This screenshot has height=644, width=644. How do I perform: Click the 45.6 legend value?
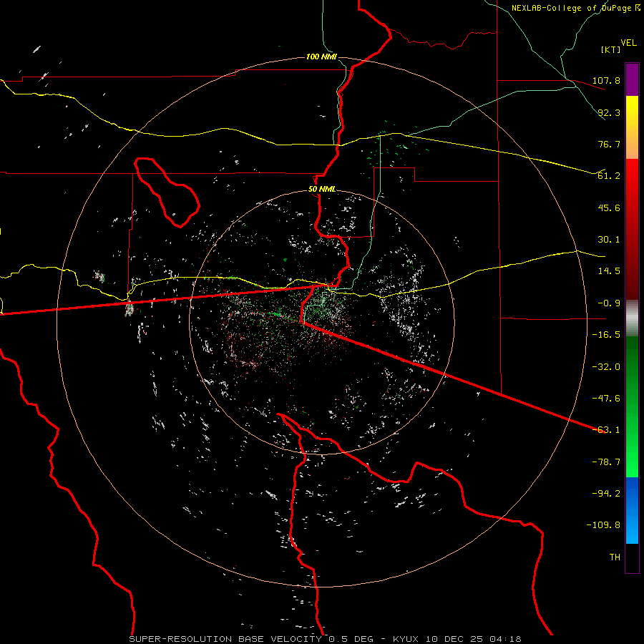[609, 208]
